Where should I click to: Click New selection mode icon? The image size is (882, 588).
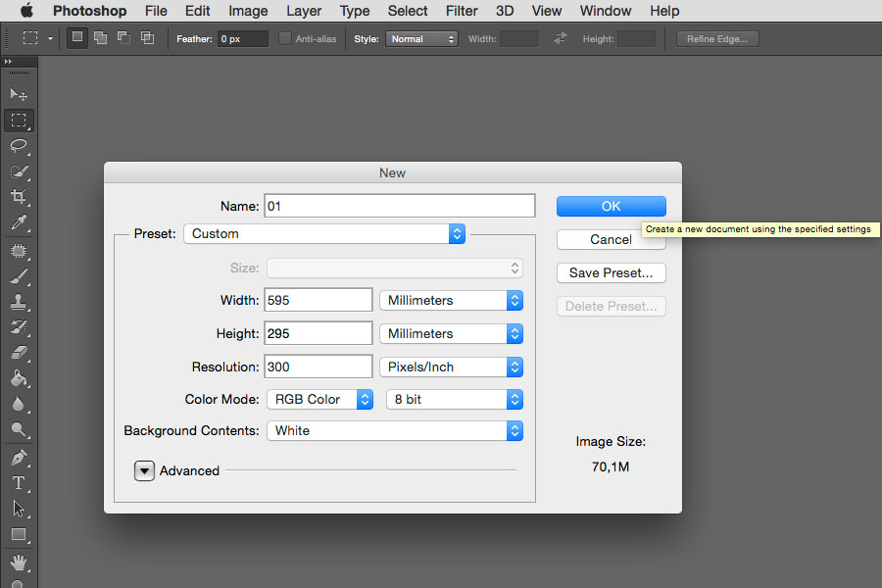(77, 37)
